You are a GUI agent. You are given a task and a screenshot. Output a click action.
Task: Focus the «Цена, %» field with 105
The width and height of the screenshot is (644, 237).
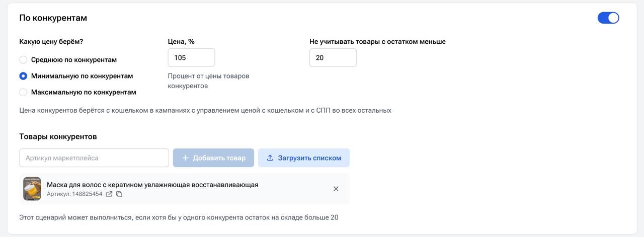191,57
